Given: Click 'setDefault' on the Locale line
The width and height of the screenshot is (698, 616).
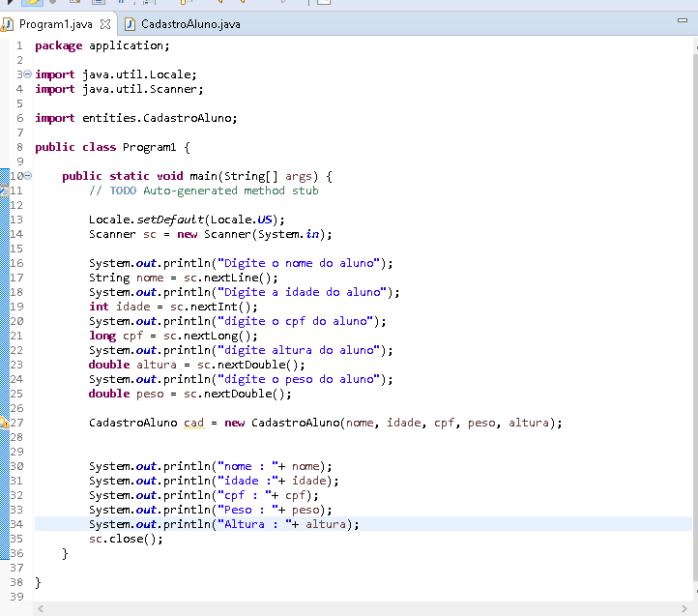Looking at the screenshot, I should pos(170,220).
